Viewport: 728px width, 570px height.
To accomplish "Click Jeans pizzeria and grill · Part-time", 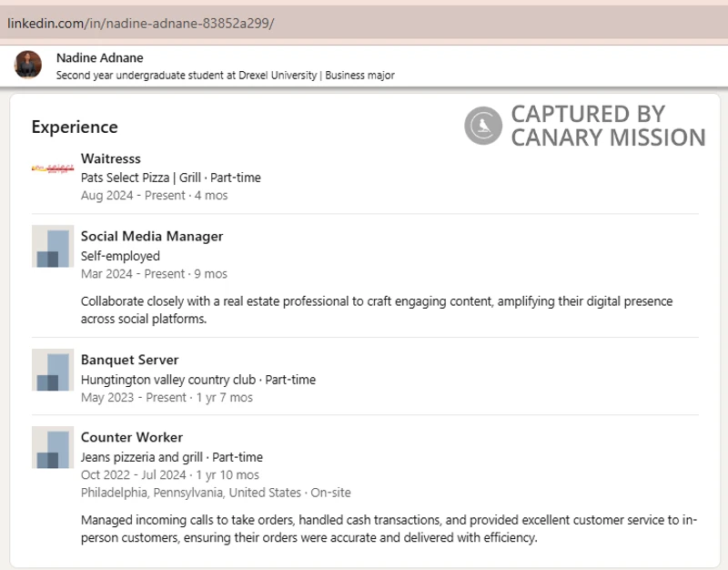I will 172,458.
